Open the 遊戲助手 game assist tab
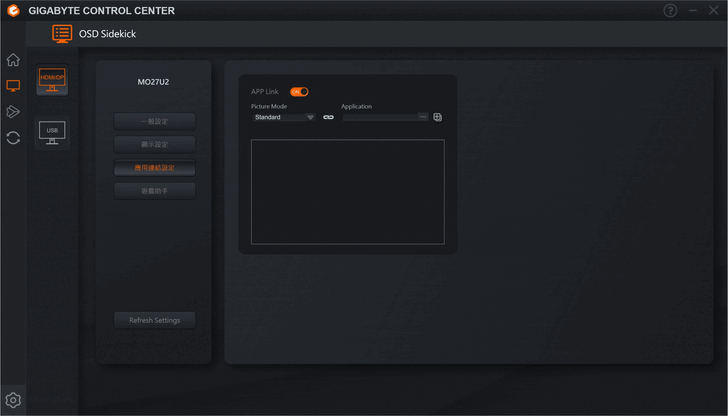This screenshot has width=728, height=416. click(x=155, y=191)
